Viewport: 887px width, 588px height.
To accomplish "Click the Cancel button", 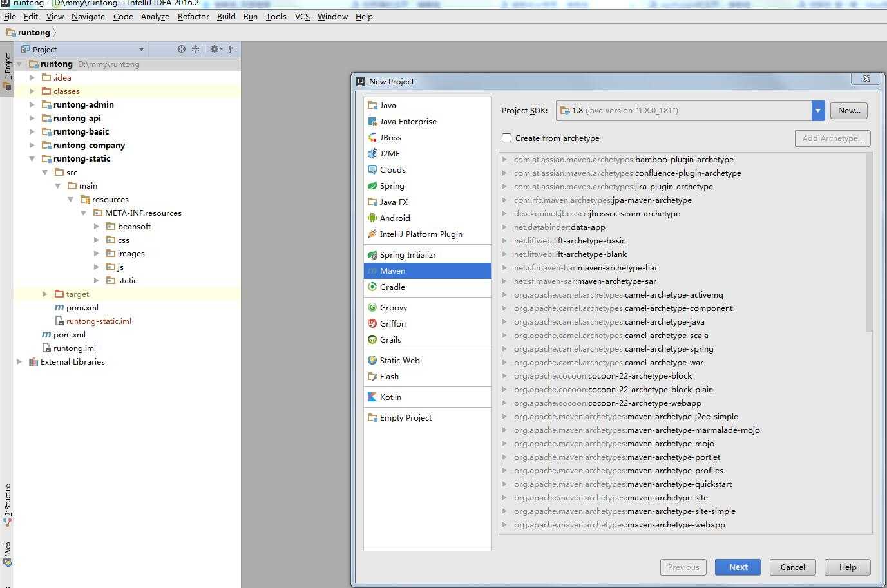I will [793, 567].
